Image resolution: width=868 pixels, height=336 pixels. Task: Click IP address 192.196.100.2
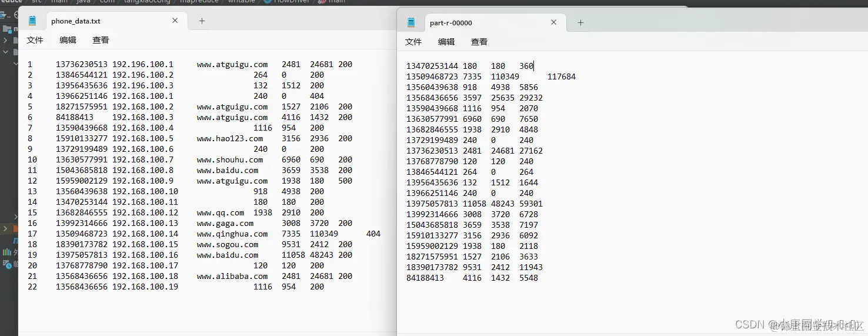point(143,75)
